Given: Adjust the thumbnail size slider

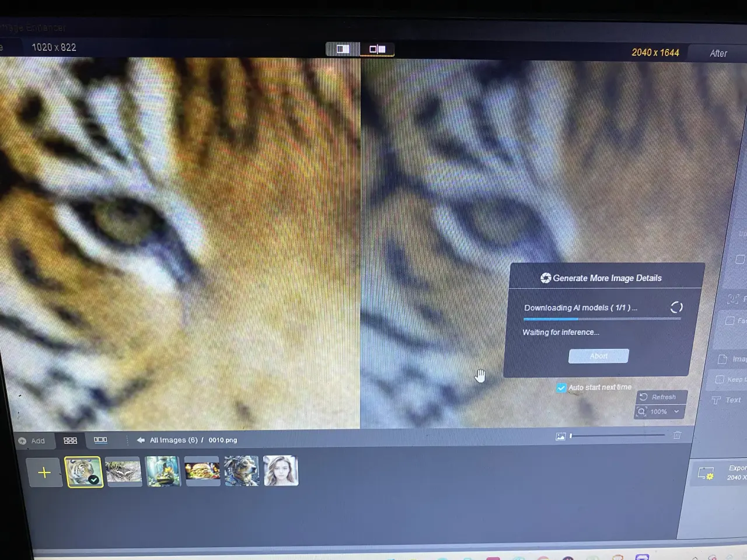Looking at the screenshot, I should tap(617, 435).
